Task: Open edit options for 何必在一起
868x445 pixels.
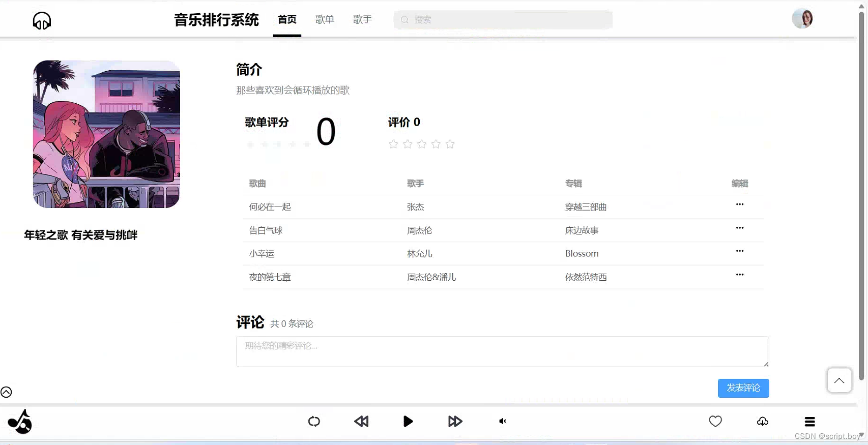Action: (x=740, y=204)
